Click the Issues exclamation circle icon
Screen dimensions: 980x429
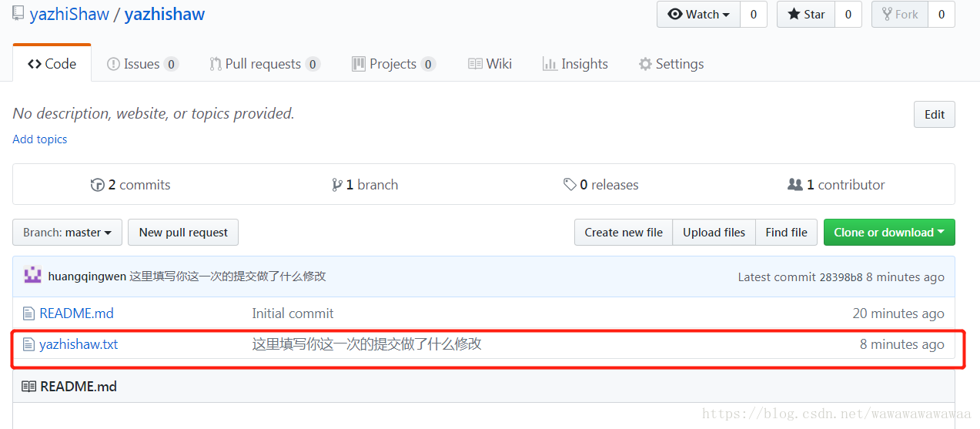[113, 64]
